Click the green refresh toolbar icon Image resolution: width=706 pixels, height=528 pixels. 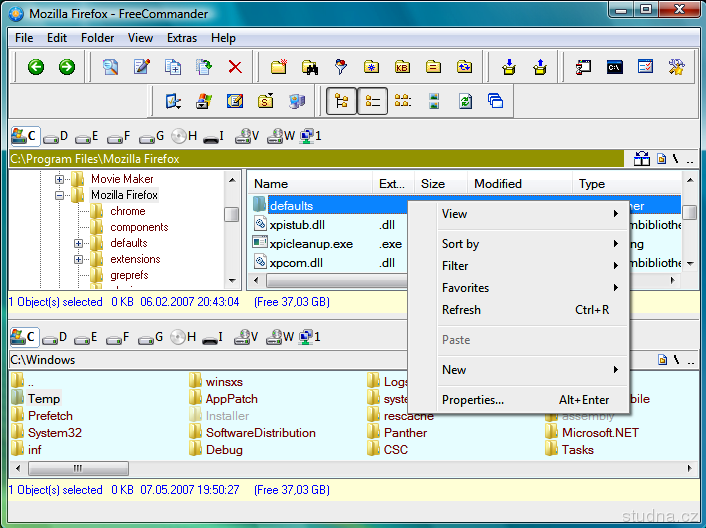(x=465, y=101)
